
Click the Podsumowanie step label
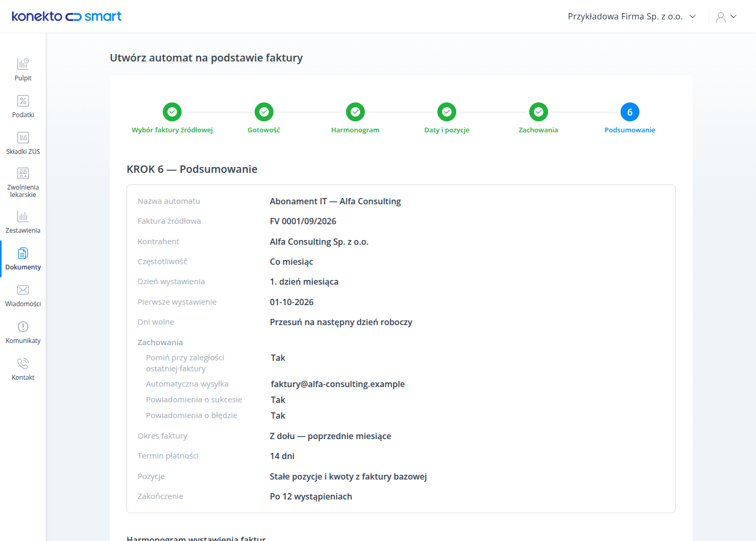tap(630, 130)
